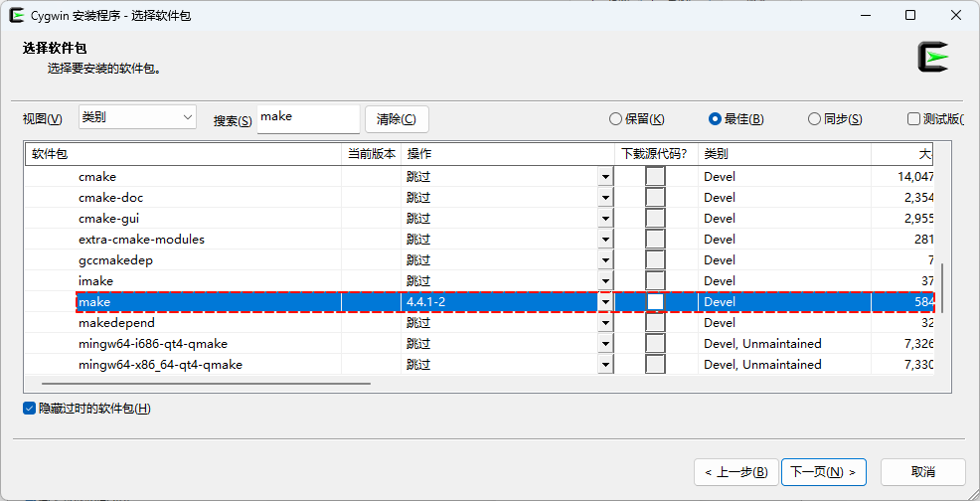Select the imake package name
Viewport: 980px width, 501px height.
point(95,281)
